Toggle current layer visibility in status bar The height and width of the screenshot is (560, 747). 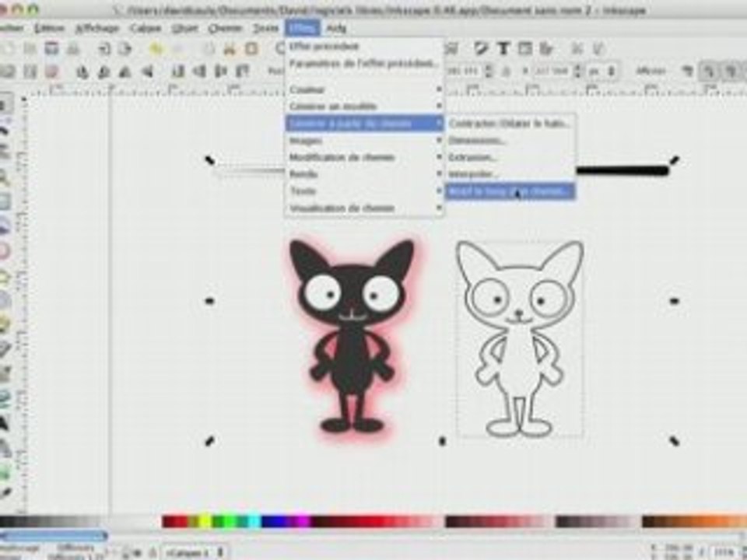(x=138, y=553)
